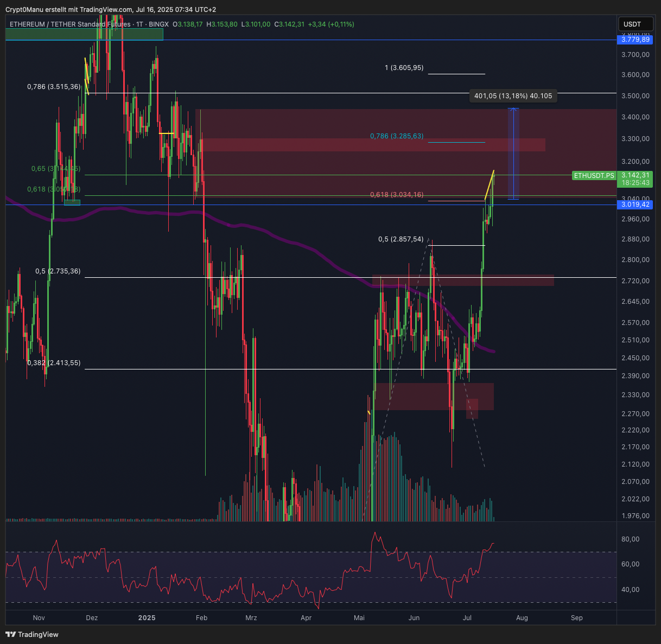Image resolution: width=661 pixels, height=644 pixels.
Task: Click the Dez label on time axis
Action: point(92,617)
